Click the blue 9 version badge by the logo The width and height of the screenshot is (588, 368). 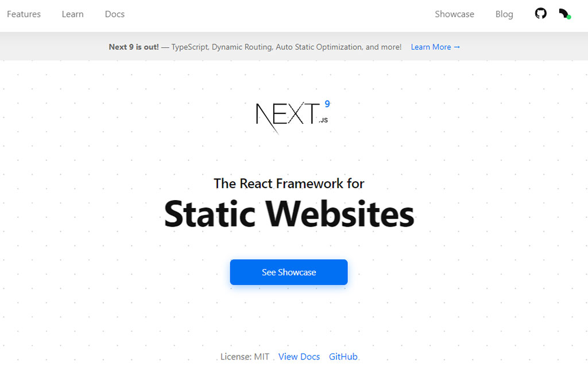(x=327, y=104)
